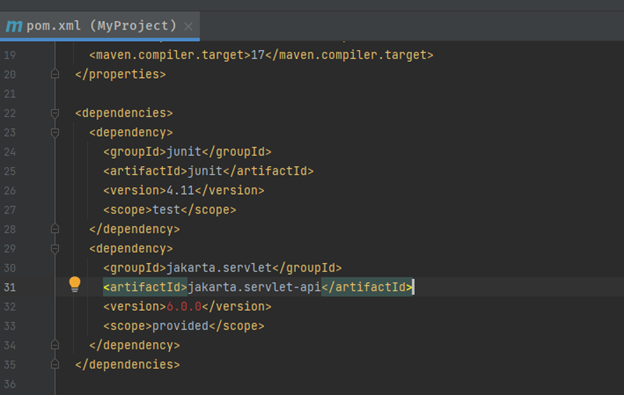Click the version 4.11 text
This screenshot has width=624, height=395.
[180, 191]
